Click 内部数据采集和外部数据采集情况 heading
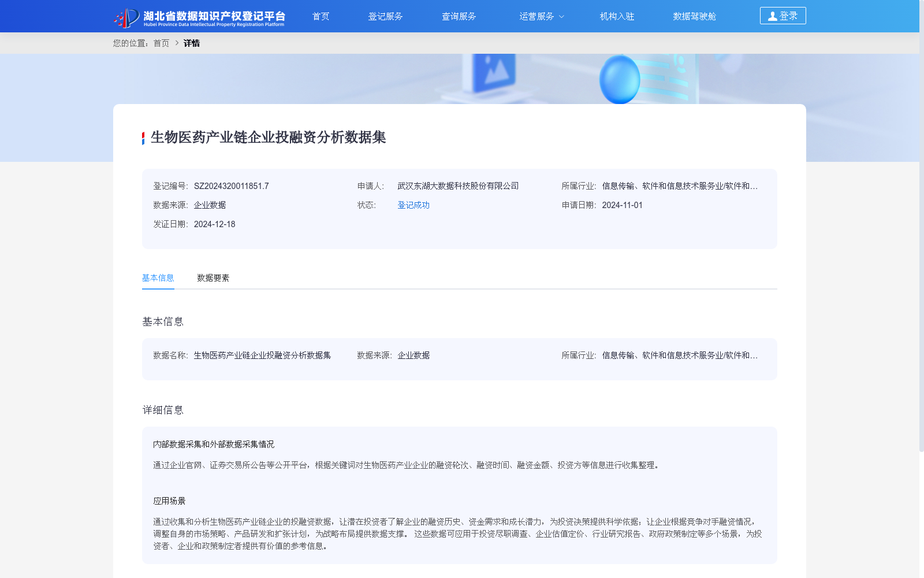This screenshot has height=578, width=924. [214, 444]
